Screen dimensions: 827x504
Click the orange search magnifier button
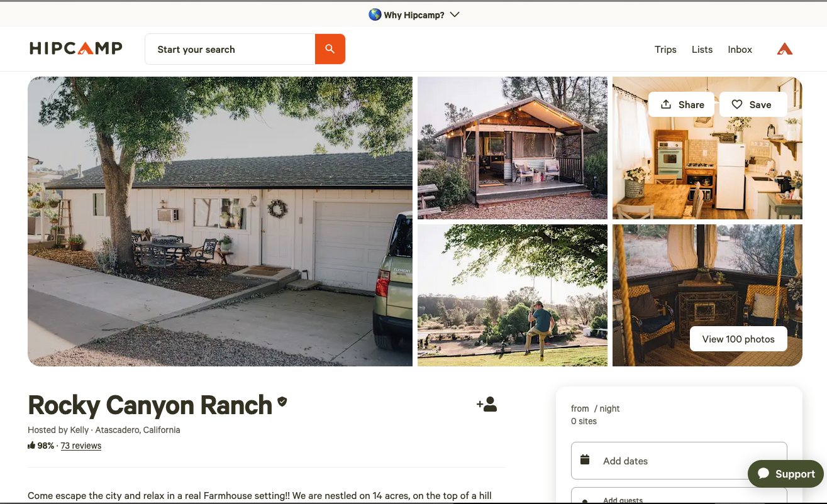point(330,49)
